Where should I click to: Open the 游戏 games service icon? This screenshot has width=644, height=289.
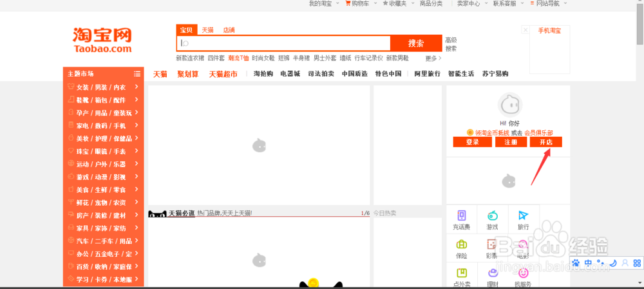click(492, 215)
